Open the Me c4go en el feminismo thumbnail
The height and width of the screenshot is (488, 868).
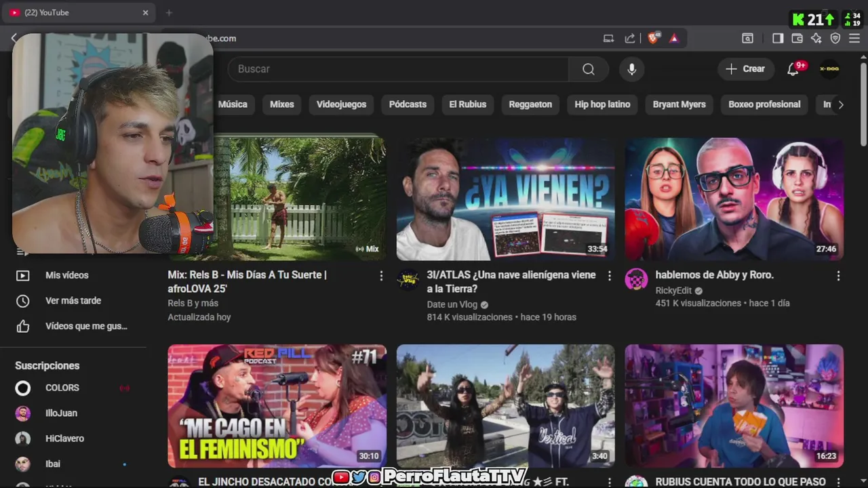pos(277,406)
